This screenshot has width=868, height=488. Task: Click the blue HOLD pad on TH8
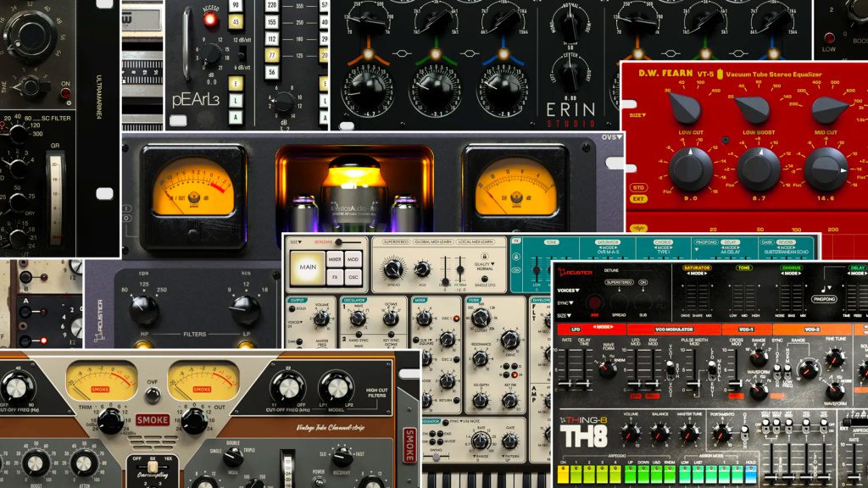751,474
